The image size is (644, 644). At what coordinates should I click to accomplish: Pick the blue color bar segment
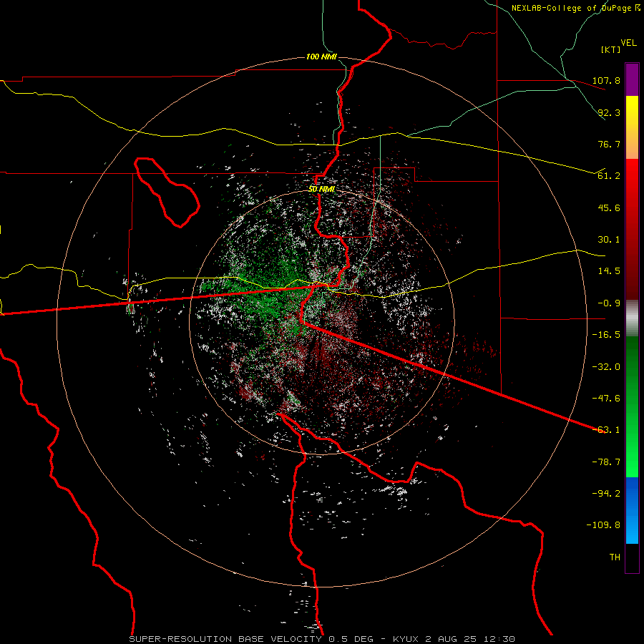tap(632, 510)
